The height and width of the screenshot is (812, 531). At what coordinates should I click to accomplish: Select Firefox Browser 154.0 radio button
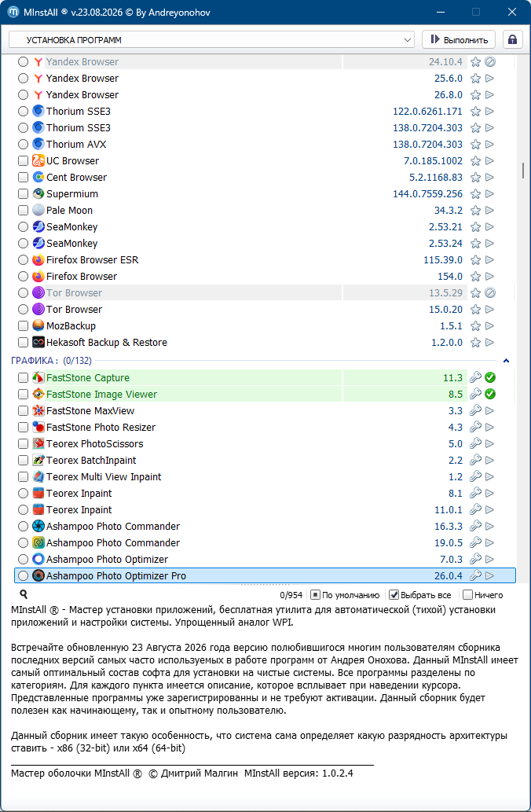[x=23, y=277]
